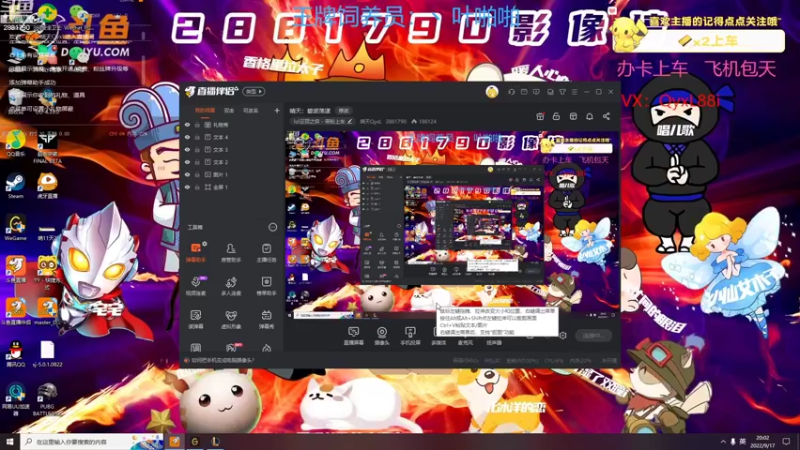Image resolution: width=800 pixels, height=450 pixels.
Task: Open the 房管助手 tool
Action: click(x=231, y=253)
